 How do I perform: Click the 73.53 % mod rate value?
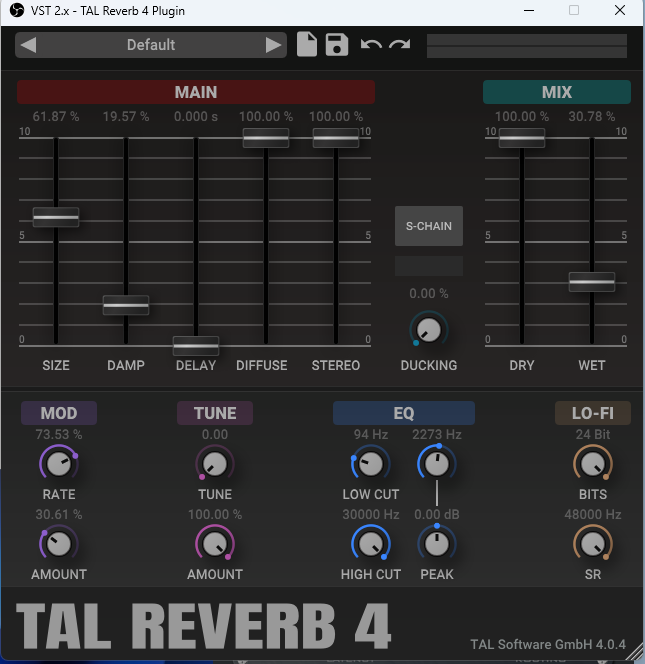(59, 434)
